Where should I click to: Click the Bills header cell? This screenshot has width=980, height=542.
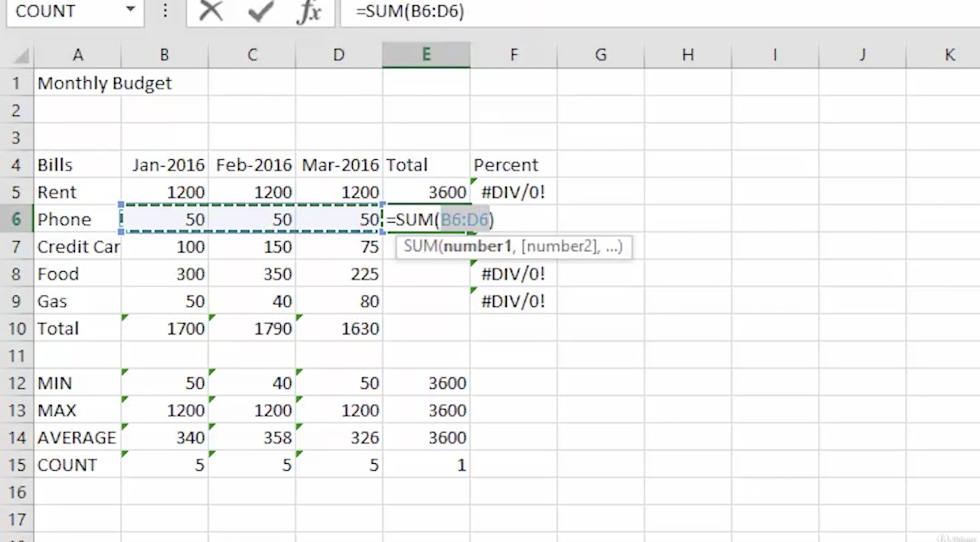pos(78,164)
